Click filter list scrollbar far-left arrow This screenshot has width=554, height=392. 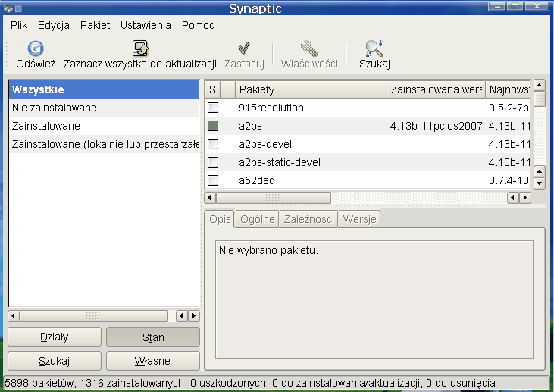point(14,316)
